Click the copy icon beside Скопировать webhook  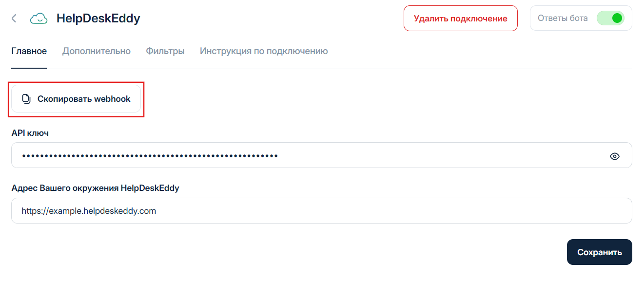[27, 99]
